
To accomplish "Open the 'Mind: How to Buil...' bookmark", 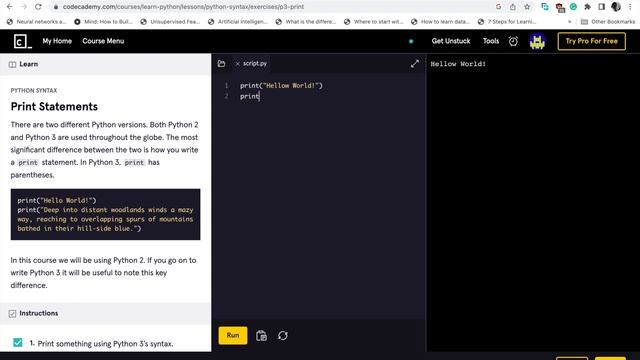I will tap(104, 22).
